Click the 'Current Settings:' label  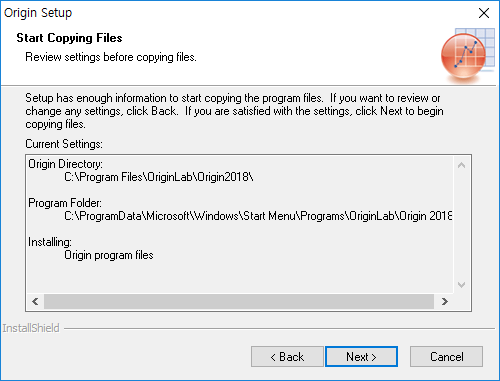click(x=64, y=144)
